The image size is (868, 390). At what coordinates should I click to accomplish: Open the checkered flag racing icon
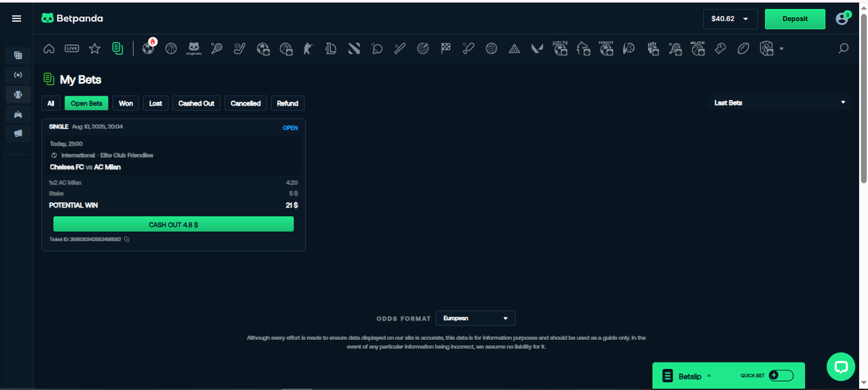point(446,49)
